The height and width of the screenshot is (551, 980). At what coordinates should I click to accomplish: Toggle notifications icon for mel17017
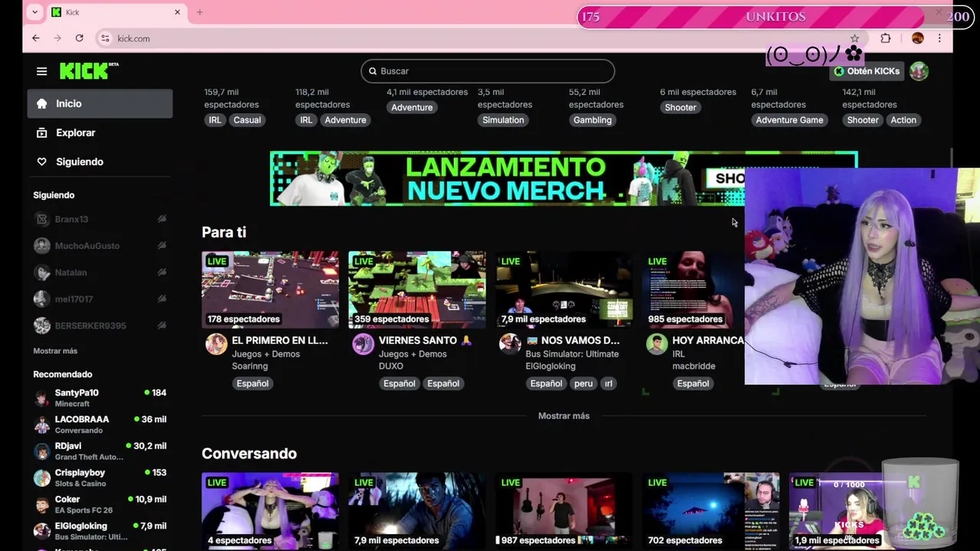tap(162, 299)
